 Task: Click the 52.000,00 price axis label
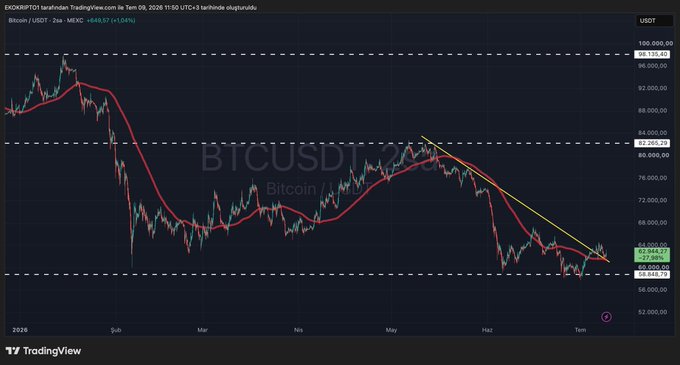[652, 312]
